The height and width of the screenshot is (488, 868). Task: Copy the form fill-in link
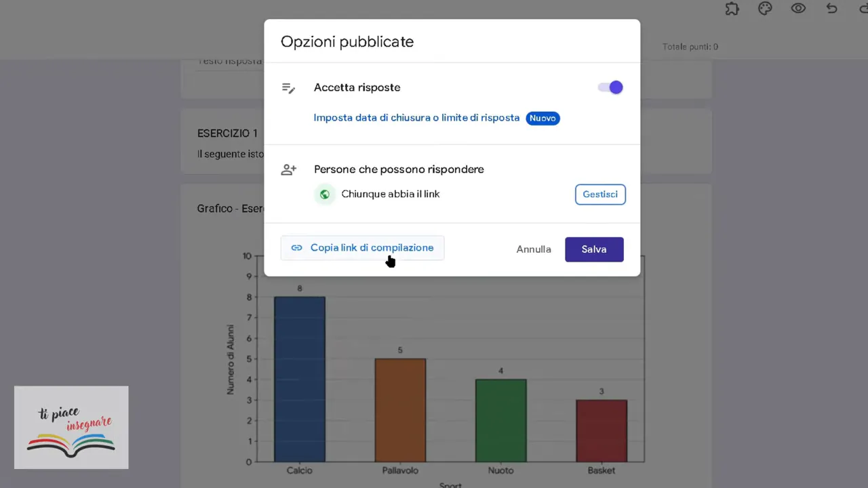362,248
